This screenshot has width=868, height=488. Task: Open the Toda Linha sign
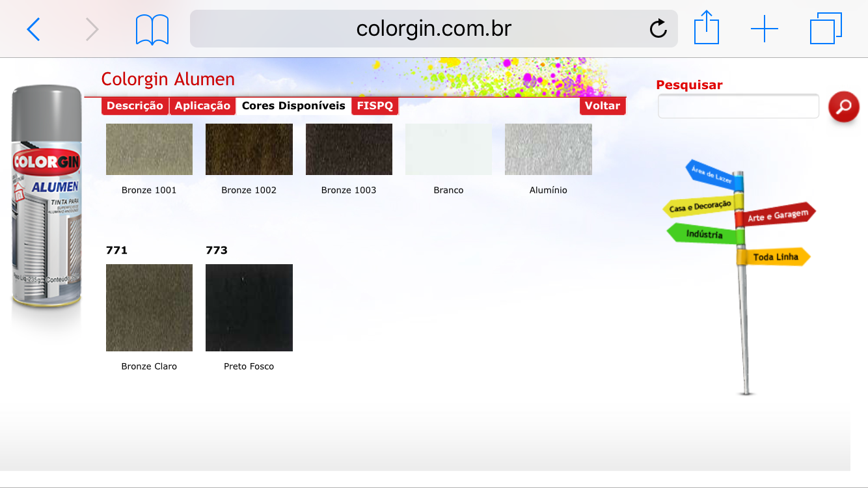pos(775,257)
